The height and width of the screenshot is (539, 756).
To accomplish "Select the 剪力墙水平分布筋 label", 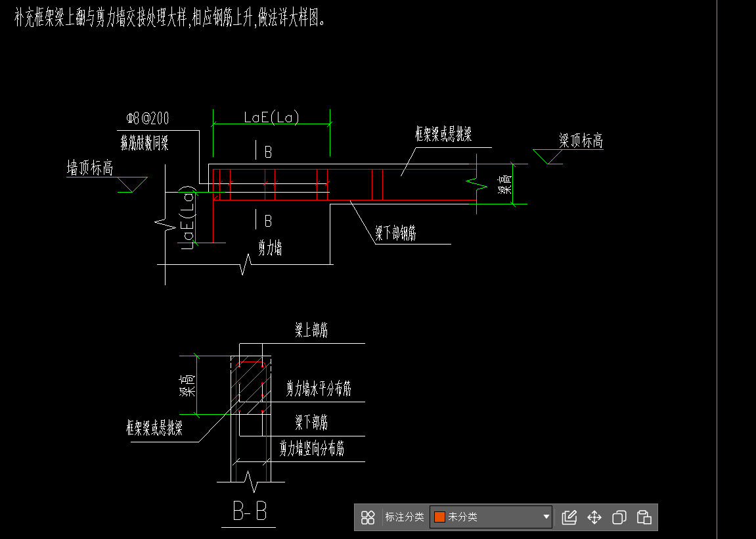I will 319,388.
